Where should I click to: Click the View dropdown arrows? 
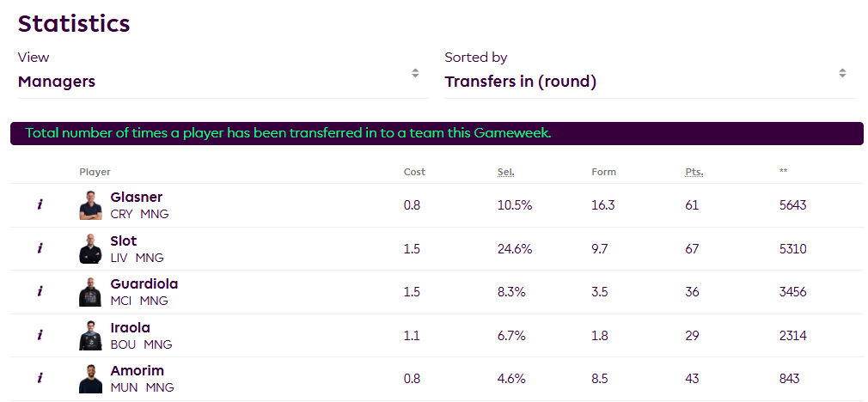point(415,73)
